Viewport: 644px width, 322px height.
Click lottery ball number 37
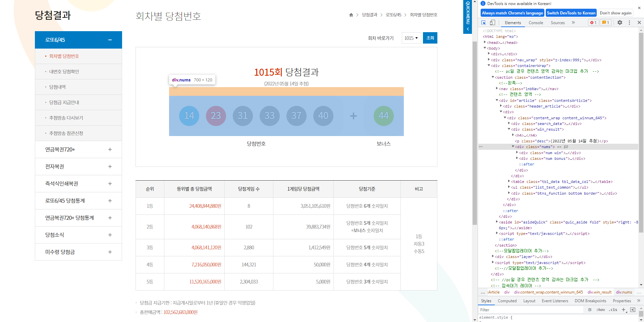[x=297, y=116]
